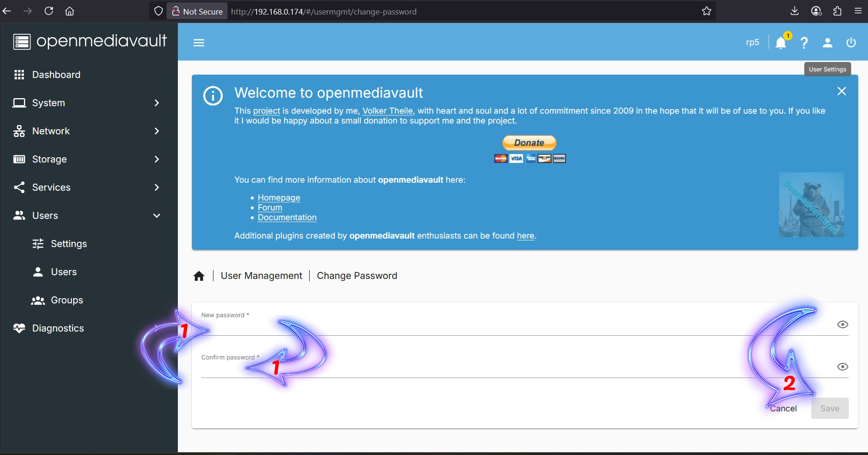Image resolution: width=868 pixels, height=455 pixels.
Task: Click the hamburger menu icon in header
Action: pos(199,43)
